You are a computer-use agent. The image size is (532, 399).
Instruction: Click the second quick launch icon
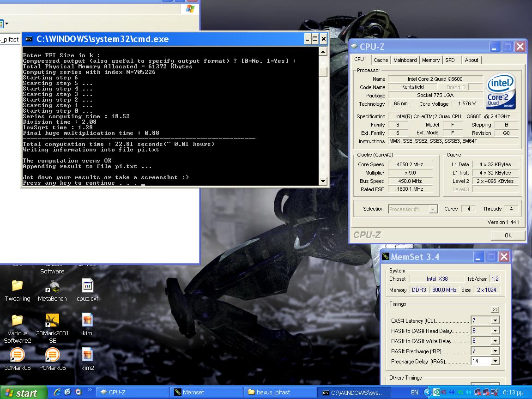[67, 392]
